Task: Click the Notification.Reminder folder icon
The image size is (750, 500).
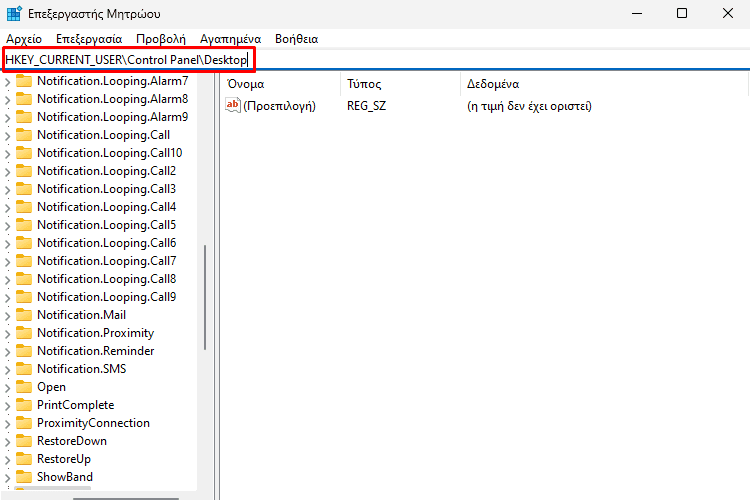Action: point(24,351)
